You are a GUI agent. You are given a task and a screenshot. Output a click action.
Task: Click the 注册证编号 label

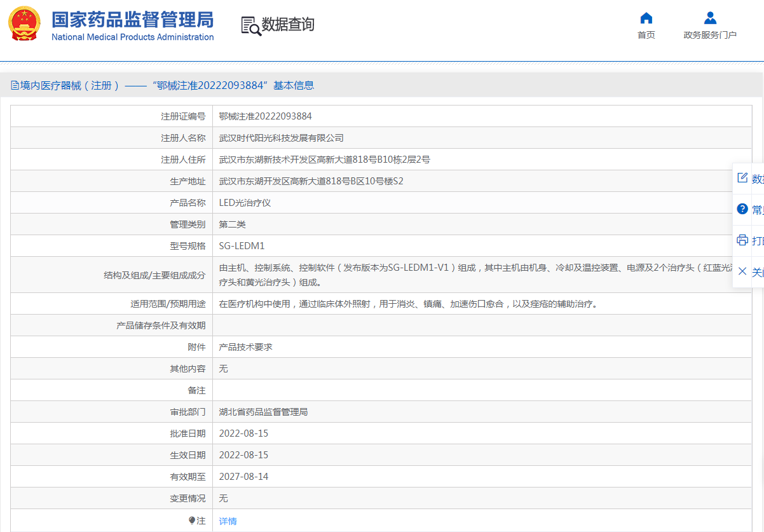(x=183, y=116)
